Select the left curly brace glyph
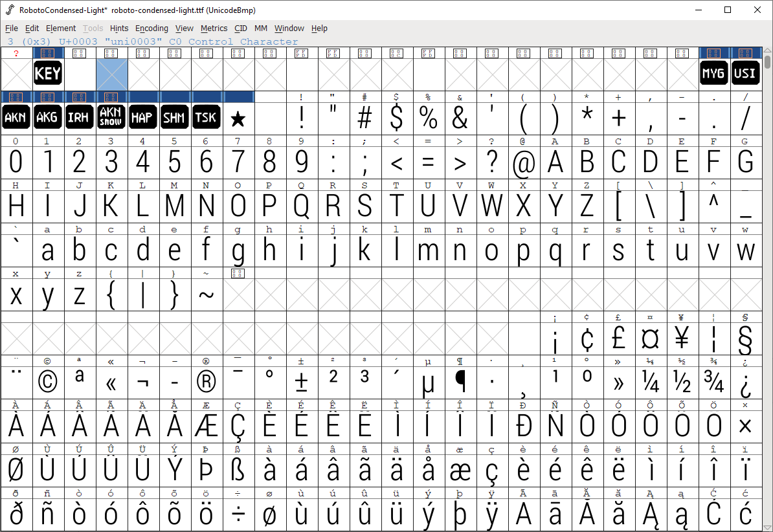773x532 pixels. [111, 294]
